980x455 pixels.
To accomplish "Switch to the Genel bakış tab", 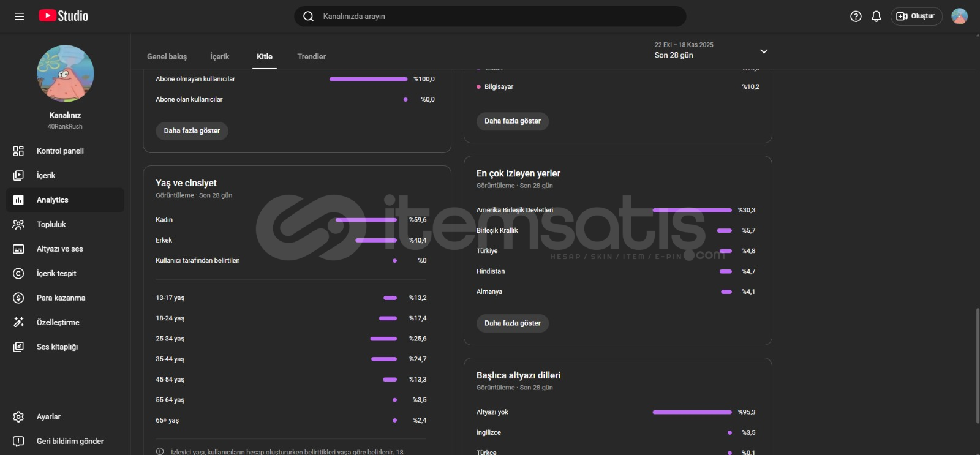I will 167,56.
